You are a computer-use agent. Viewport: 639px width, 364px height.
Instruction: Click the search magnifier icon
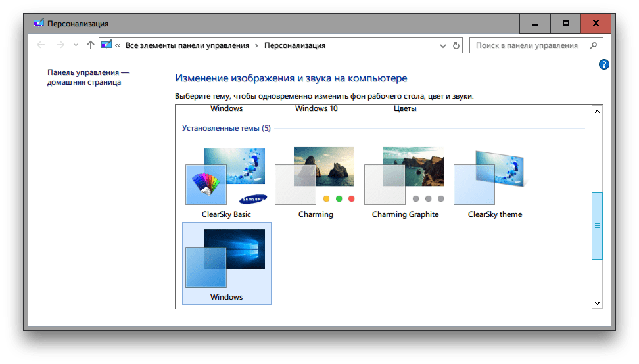point(593,46)
